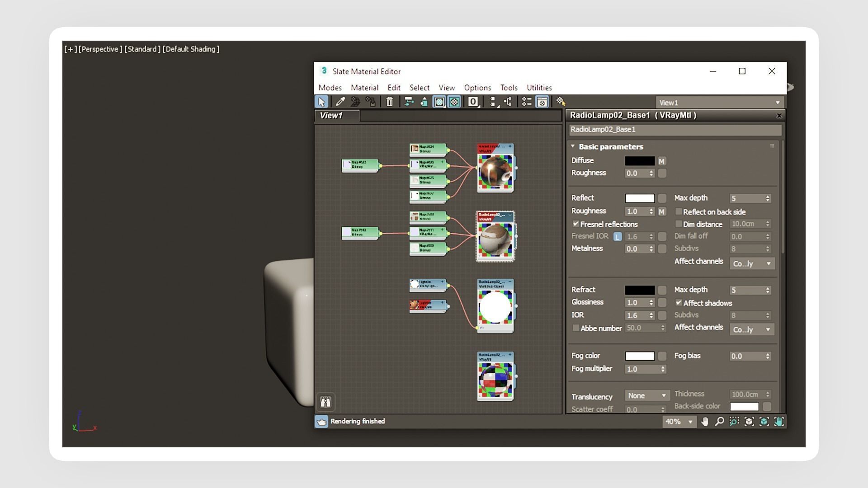Enable Reflect on back side
Image resolution: width=868 pixels, height=488 pixels.
tap(679, 211)
